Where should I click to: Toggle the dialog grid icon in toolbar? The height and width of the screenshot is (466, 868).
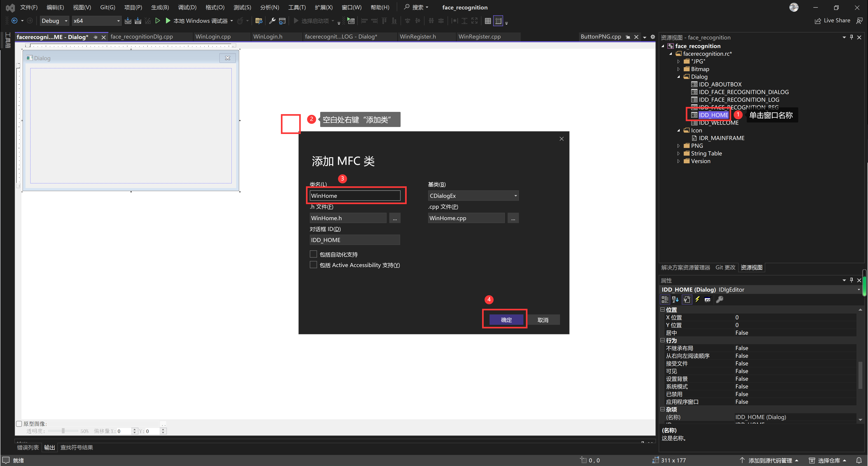pyautogui.click(x=488, y=21)
